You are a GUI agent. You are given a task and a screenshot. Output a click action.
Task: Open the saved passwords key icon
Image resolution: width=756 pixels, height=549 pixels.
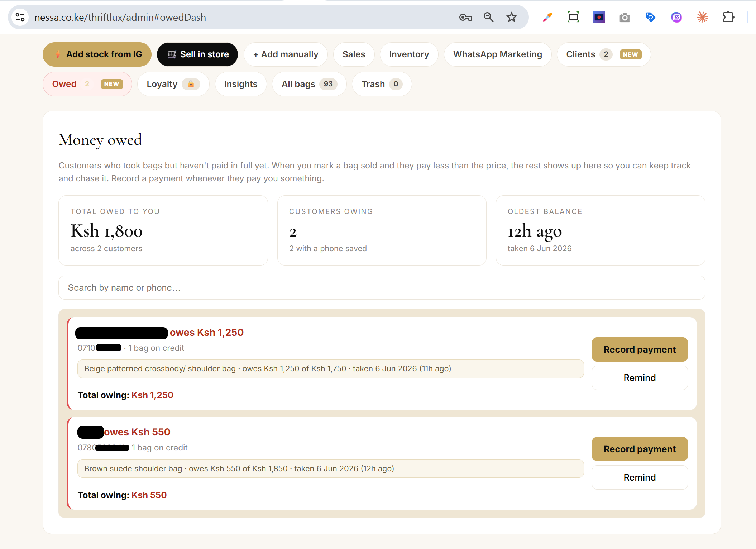tap(465, 17)
